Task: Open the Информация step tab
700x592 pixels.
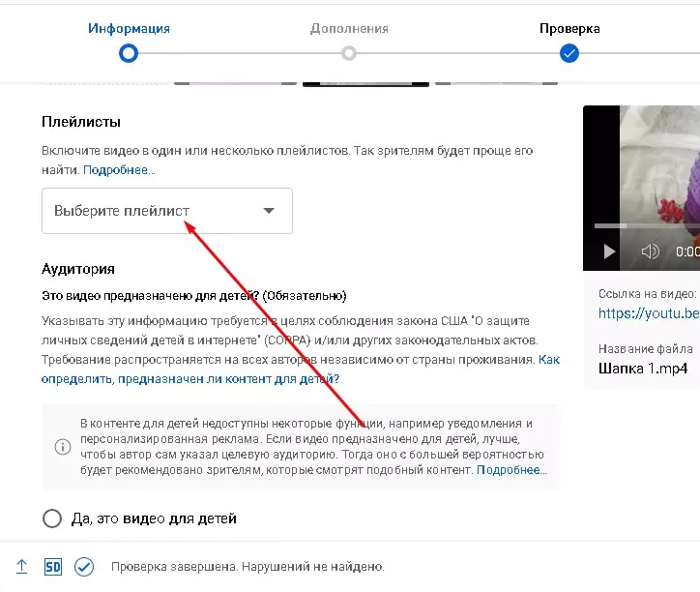Action: (129, 29)
